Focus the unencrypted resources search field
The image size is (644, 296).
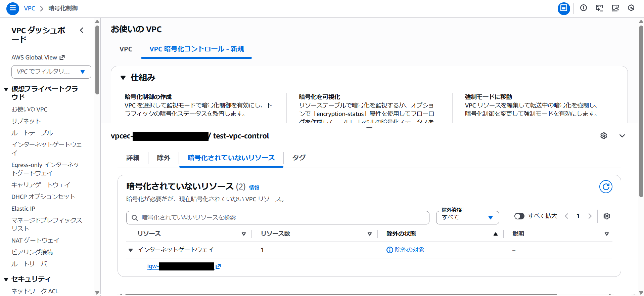(278, 218)
